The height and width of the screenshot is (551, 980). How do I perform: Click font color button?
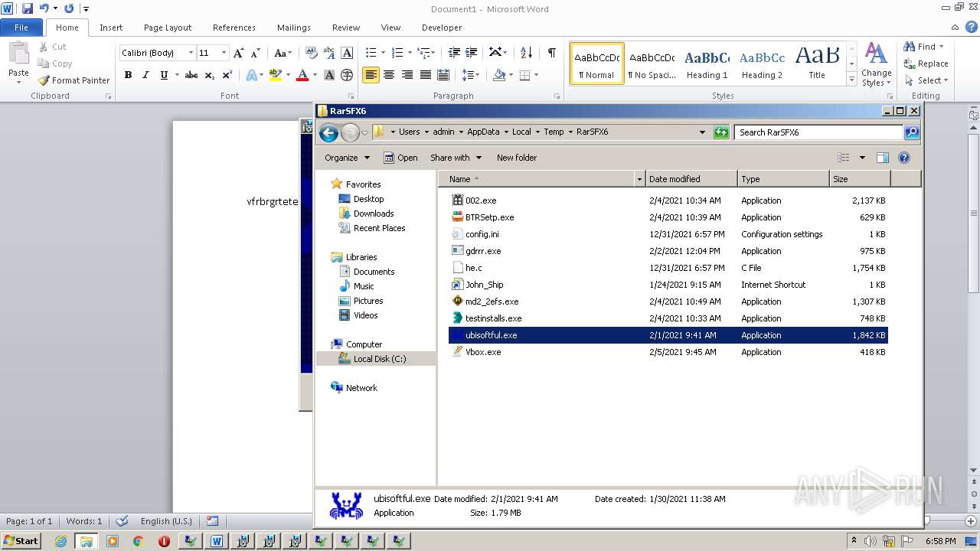click(302, 75)
